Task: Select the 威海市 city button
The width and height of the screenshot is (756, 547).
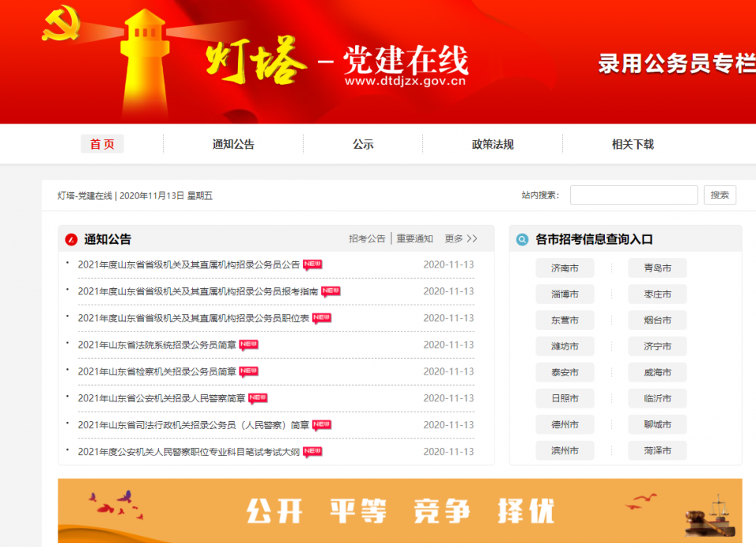Action: [658, 372]
